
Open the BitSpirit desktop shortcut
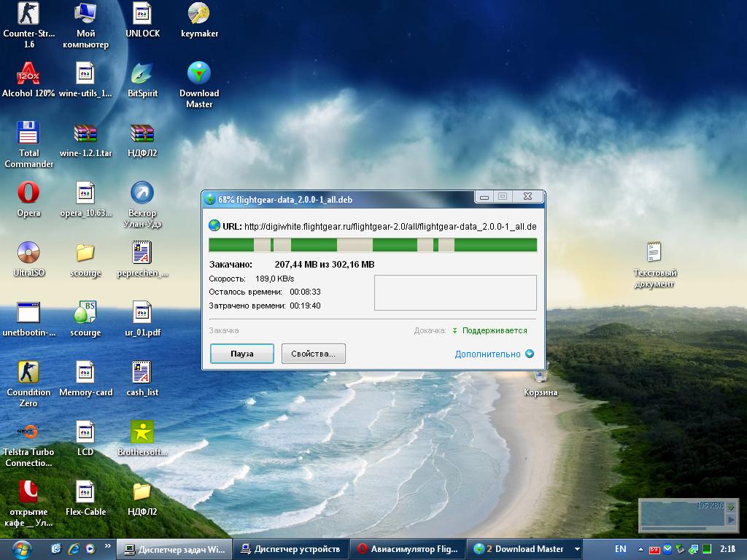point(142,74)
